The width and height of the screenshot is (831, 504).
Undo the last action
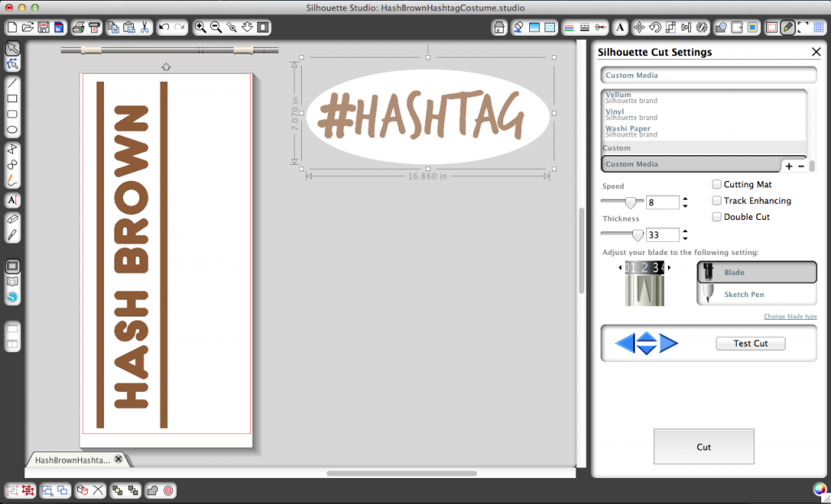coord(164,27)
